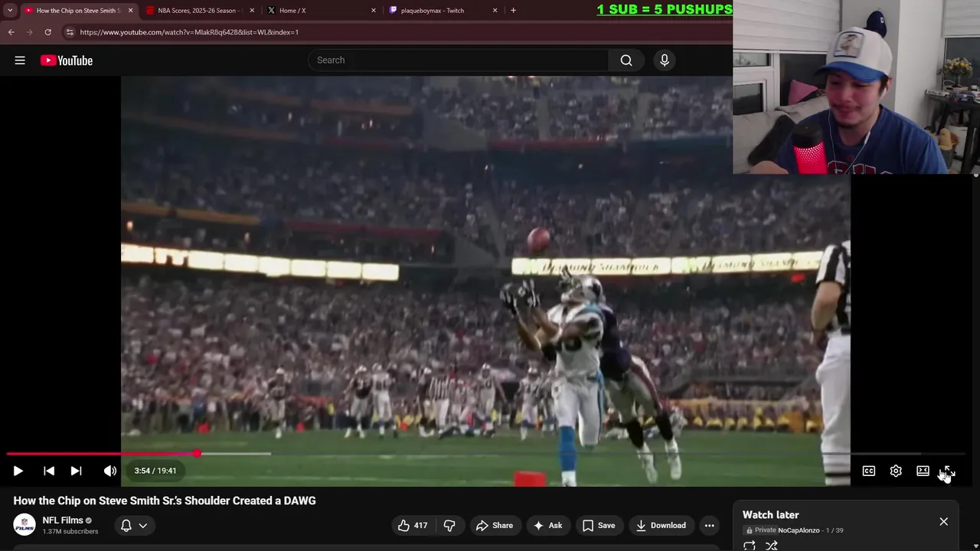Click the 1.37M subscribers text

[x=70, y=532]
